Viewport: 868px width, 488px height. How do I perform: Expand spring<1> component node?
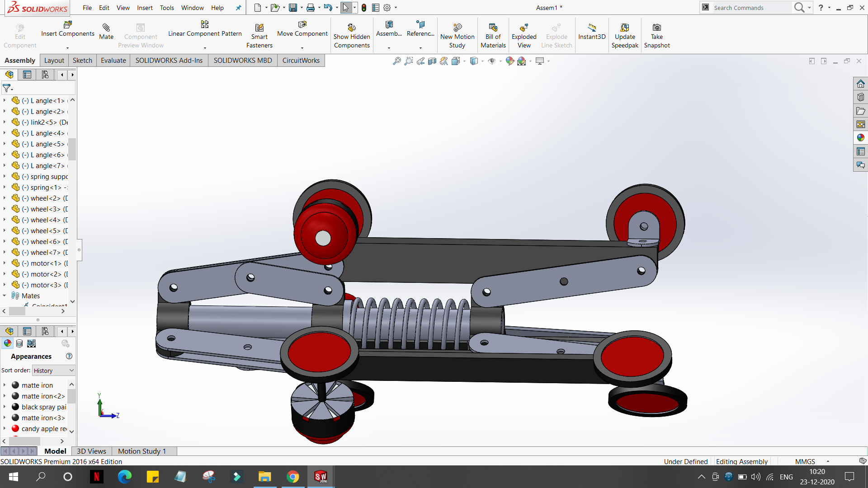click(5, 187)
